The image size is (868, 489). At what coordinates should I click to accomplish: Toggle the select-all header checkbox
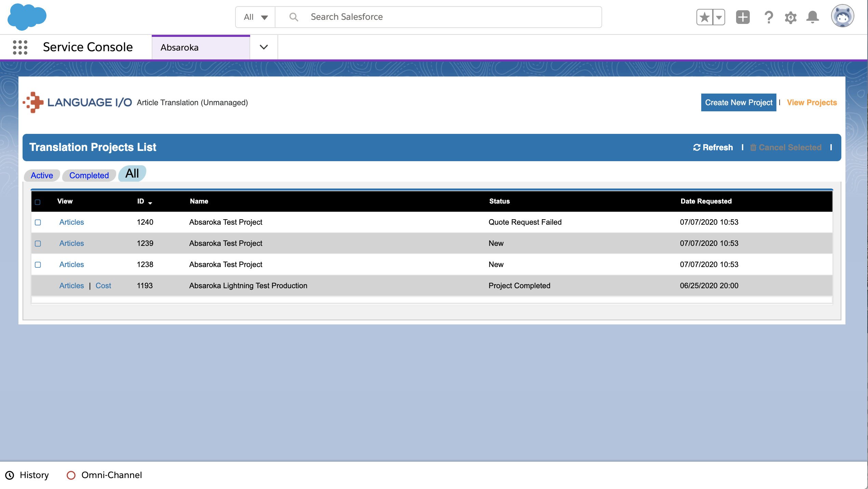pos(38,202)
